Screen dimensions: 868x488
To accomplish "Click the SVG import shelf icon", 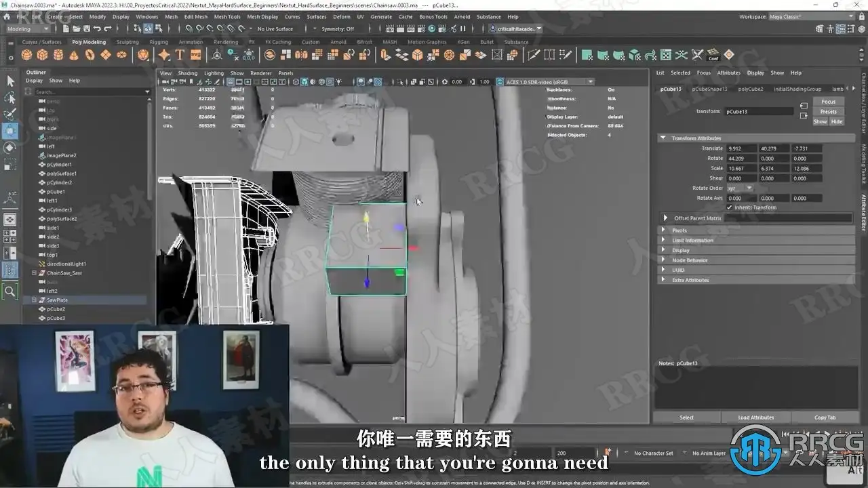I will (195, 55).
